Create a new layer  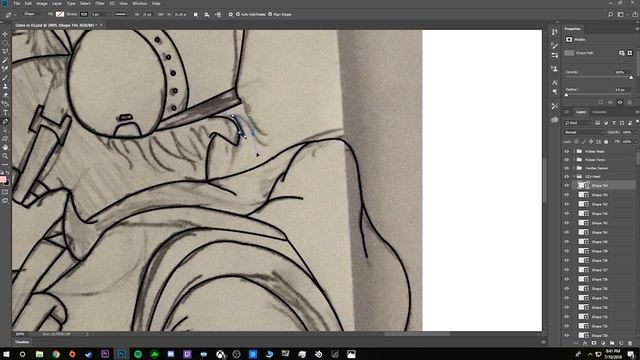621,343
